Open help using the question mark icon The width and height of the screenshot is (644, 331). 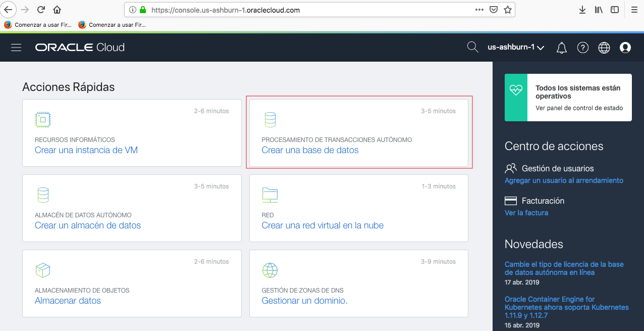[x=582, y=47]
